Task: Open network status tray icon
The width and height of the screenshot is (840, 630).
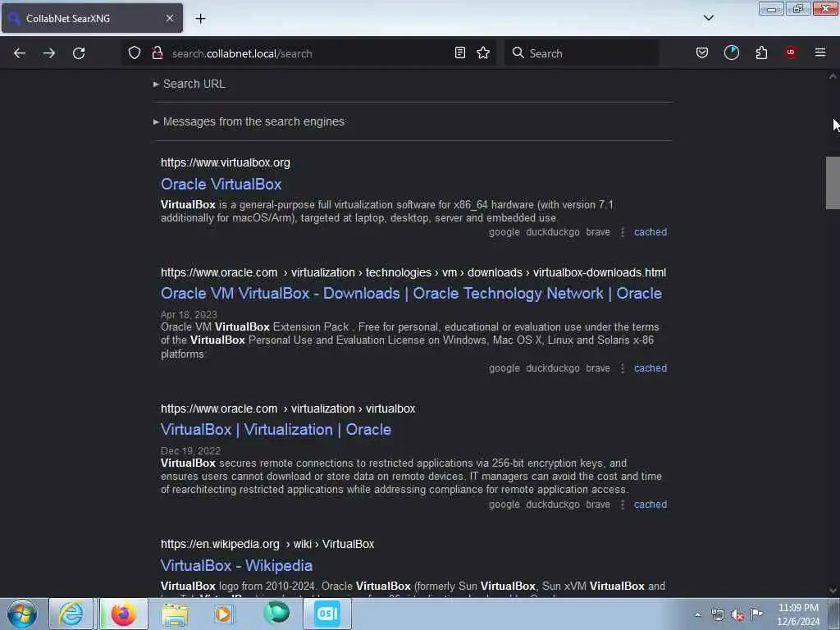Action: (x=717, y=615)
